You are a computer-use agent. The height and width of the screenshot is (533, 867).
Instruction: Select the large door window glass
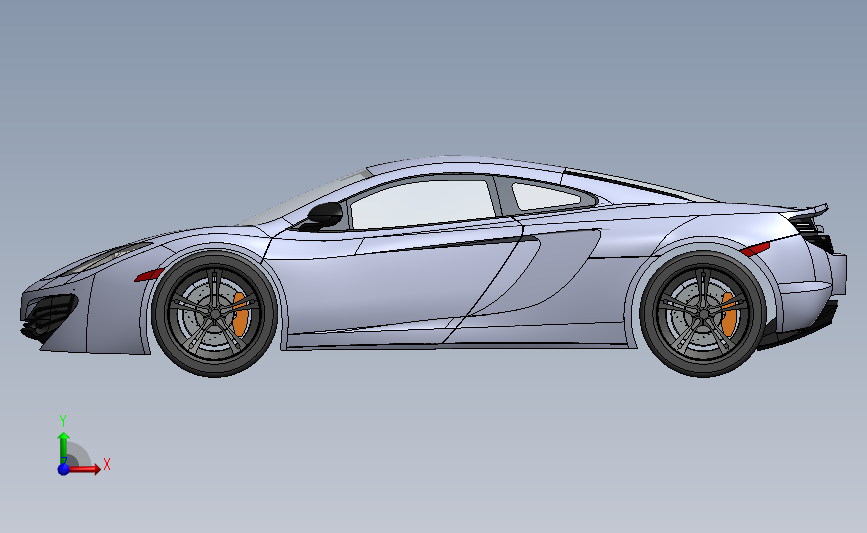click(423, 203)
